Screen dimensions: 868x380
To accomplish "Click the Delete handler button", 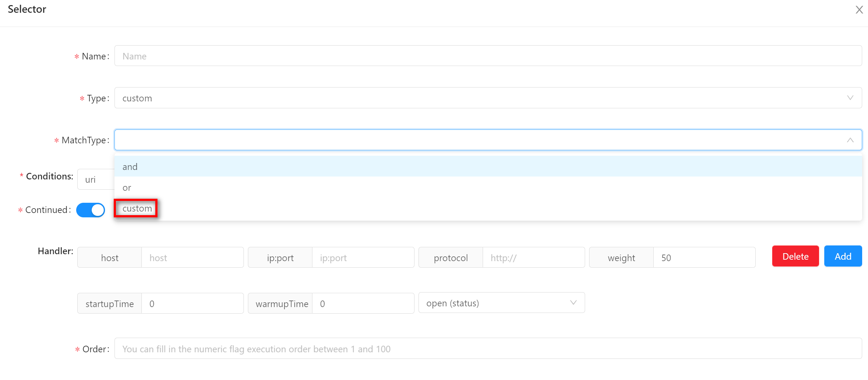I will pyautogui.click(x=795, y=256).
